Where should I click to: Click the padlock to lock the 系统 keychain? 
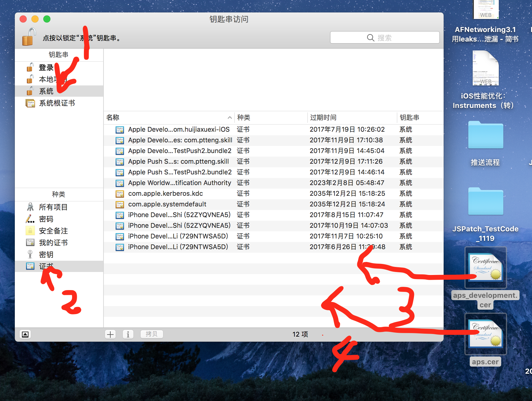(29, 37)
